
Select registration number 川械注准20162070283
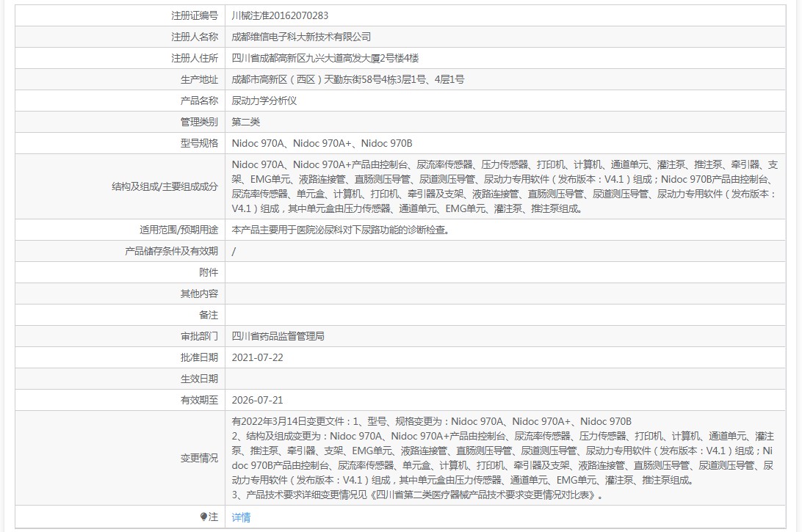pyautogui.click(x=280, y=16)
